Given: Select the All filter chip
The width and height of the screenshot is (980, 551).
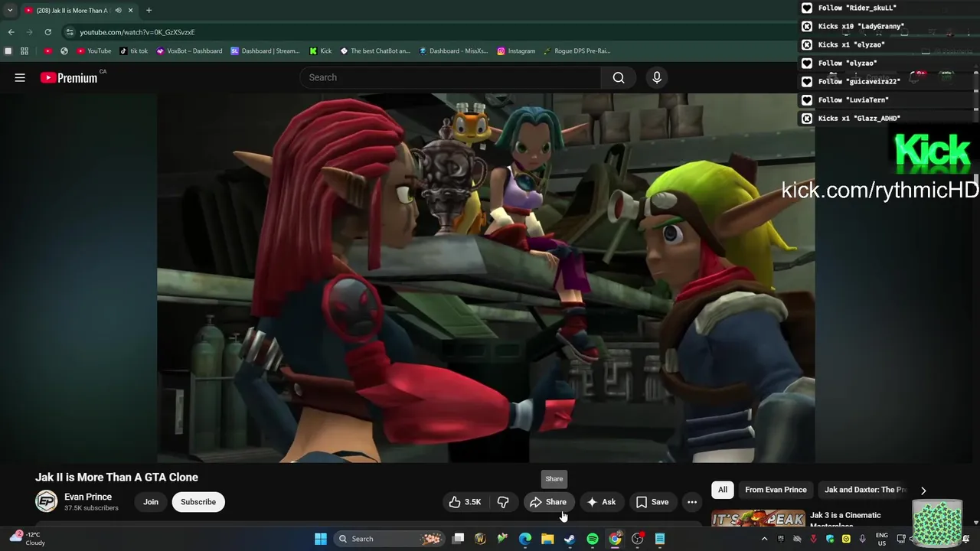Looking at the screenshot, I should [x=723, y=490].
